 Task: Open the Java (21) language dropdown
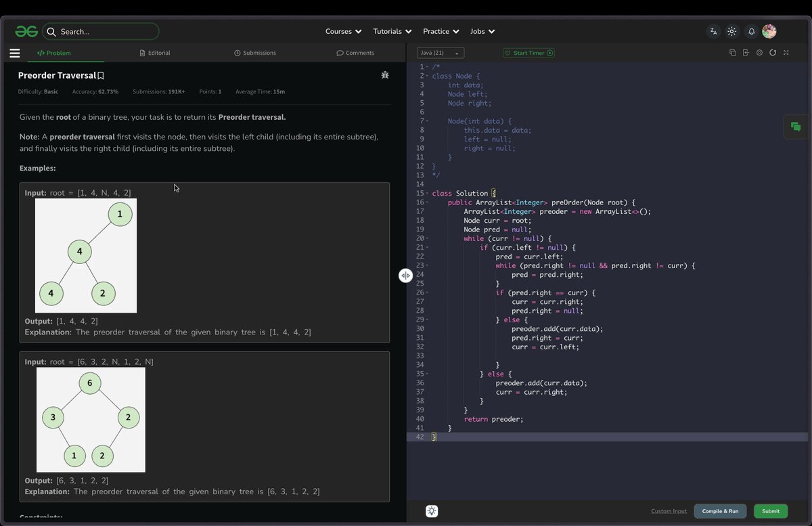440,52
